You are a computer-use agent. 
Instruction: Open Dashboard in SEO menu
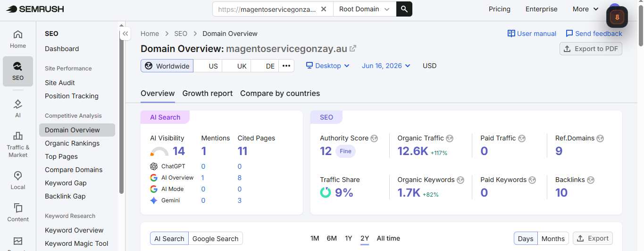(62, 49)
